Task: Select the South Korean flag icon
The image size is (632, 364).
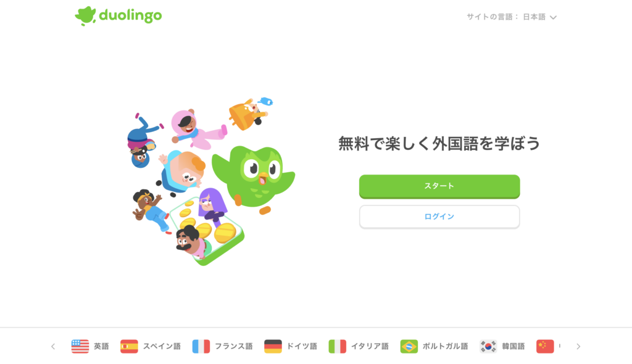Action: coord(488,346)
